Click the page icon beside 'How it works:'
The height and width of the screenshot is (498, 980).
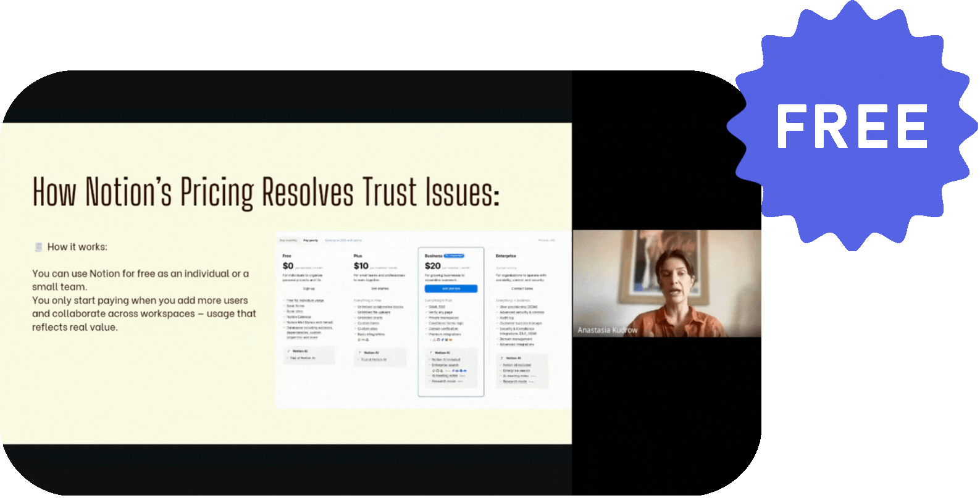[x=38, y=247]
